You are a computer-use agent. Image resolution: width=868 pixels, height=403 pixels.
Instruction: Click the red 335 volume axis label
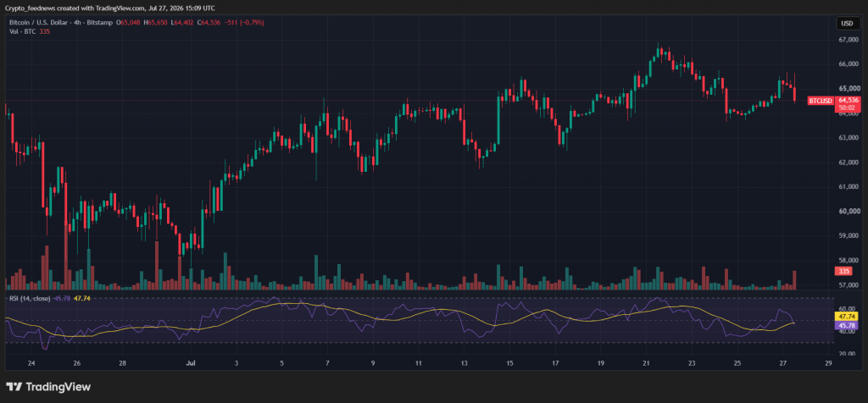click(843, 271)
